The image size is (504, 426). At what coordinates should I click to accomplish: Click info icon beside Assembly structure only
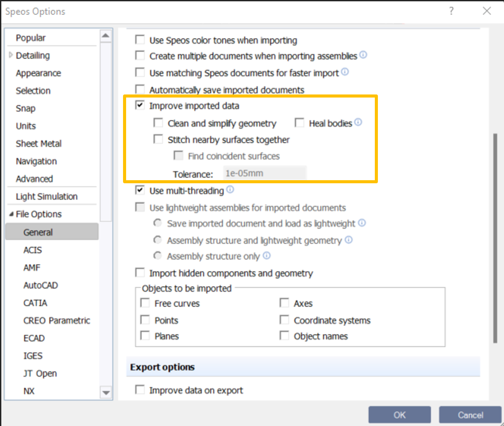[x=267, y=255]
